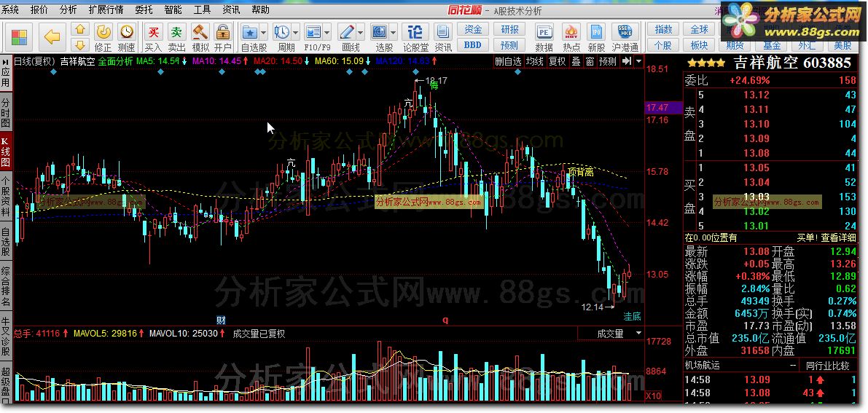Viewport: 868px width, 413px height.
Task: Switch to the 牛叉诊股 sidebar tab
Action: pyautogui.click(x=6, y=335)
